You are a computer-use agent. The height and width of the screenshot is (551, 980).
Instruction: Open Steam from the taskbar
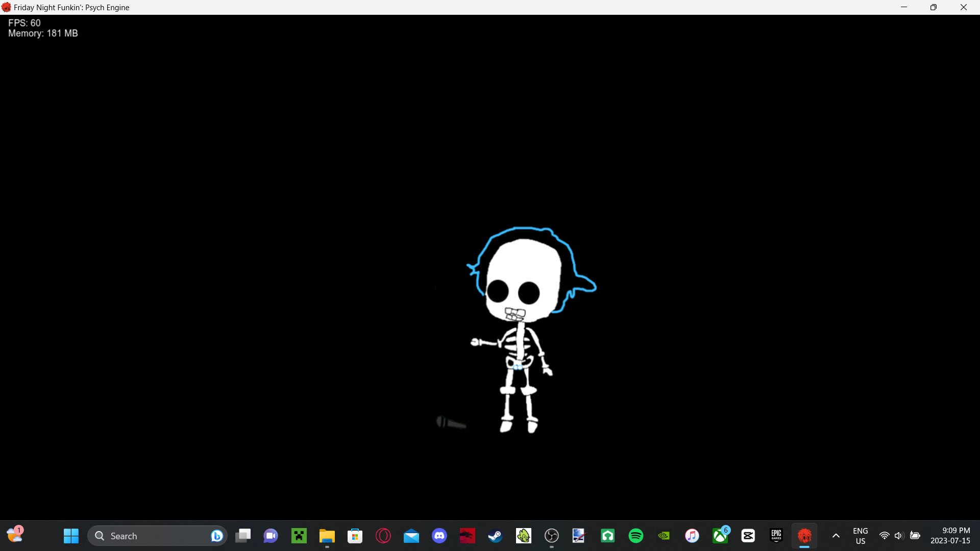click(495, 536)
